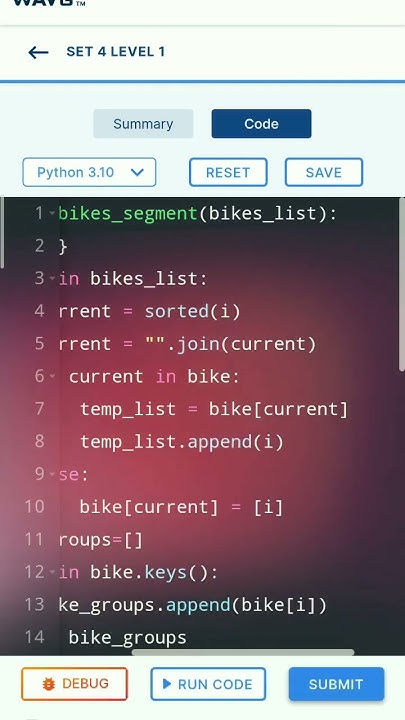This screenshot has width=405, height=720.
Task: Click line number 10 in gutter
Action: tap(34, 506)
